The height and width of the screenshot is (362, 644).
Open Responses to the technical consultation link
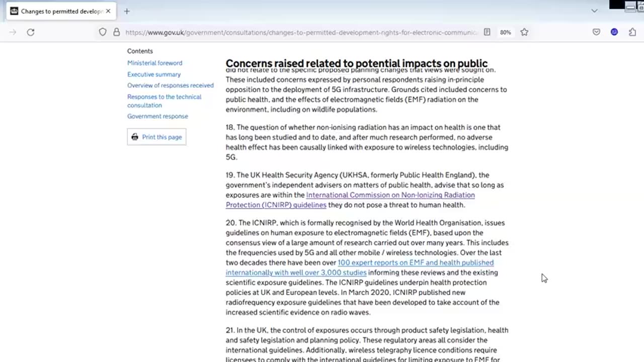[164, 101]
